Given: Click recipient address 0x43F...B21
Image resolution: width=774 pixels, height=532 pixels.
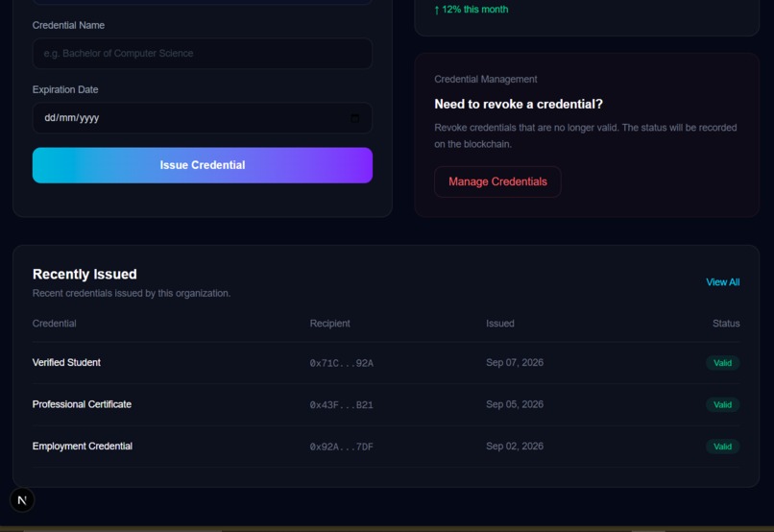Looking at the screenshot, I should tap(342, 405).
